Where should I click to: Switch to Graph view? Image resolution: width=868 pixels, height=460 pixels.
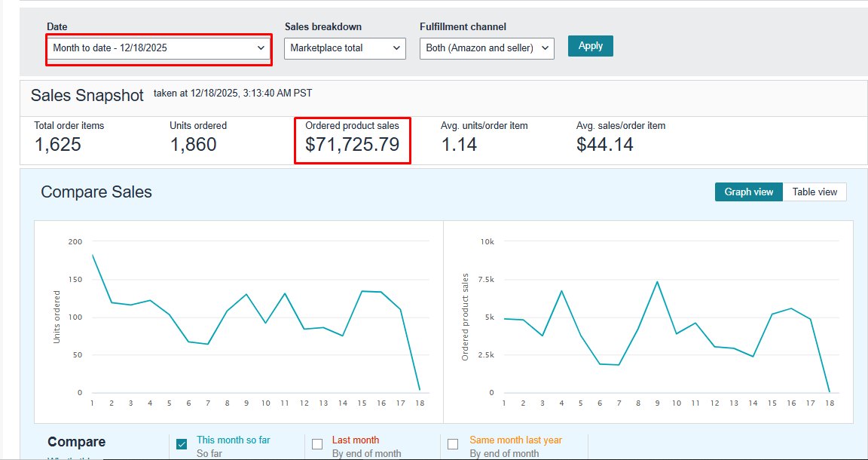pyautogui.click(x=748, y=192)
